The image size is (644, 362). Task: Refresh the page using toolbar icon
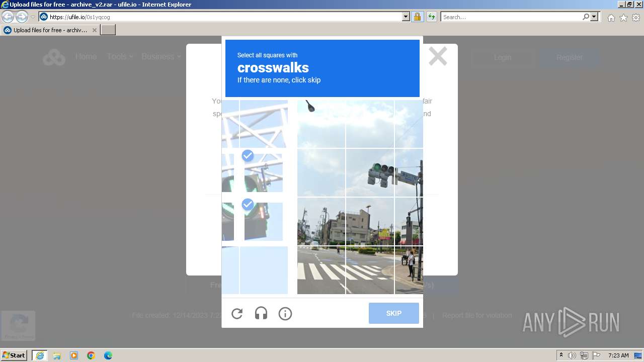[432, 17]
